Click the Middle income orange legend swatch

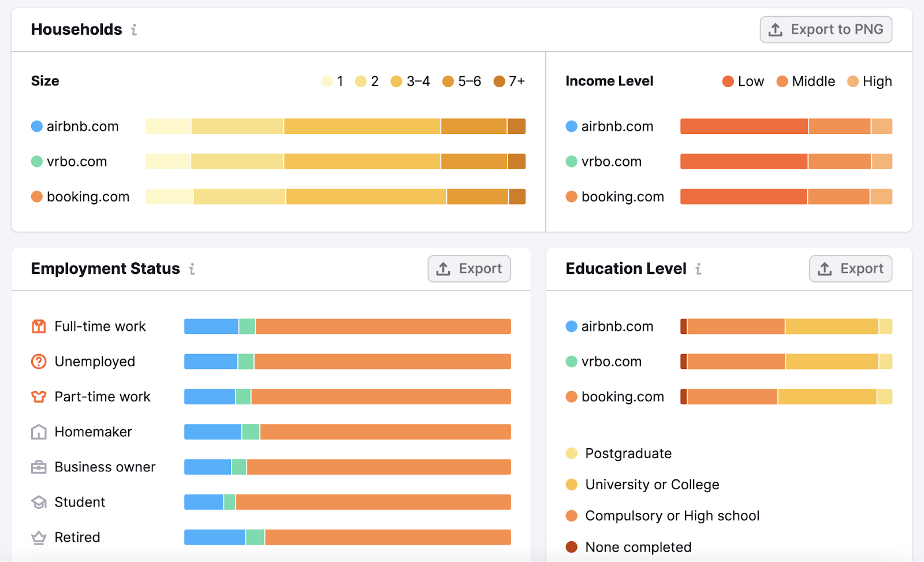[x=781, y=81]
